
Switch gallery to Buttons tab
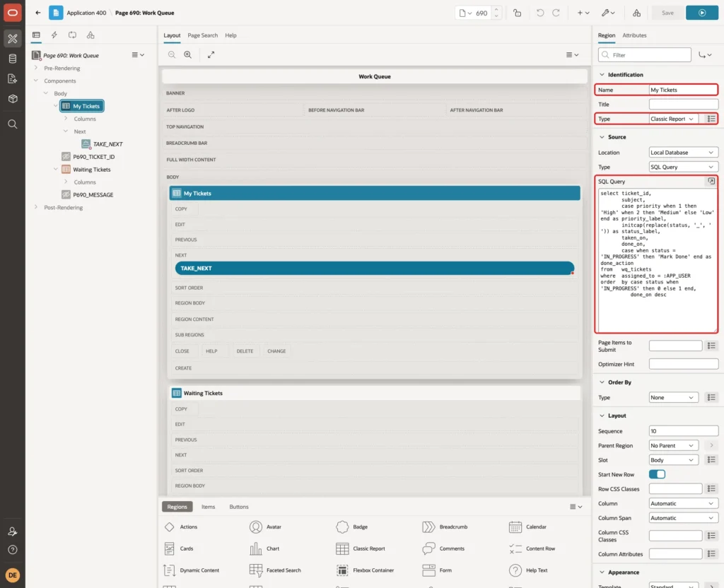pyautogui.click(x=239, y=506)
